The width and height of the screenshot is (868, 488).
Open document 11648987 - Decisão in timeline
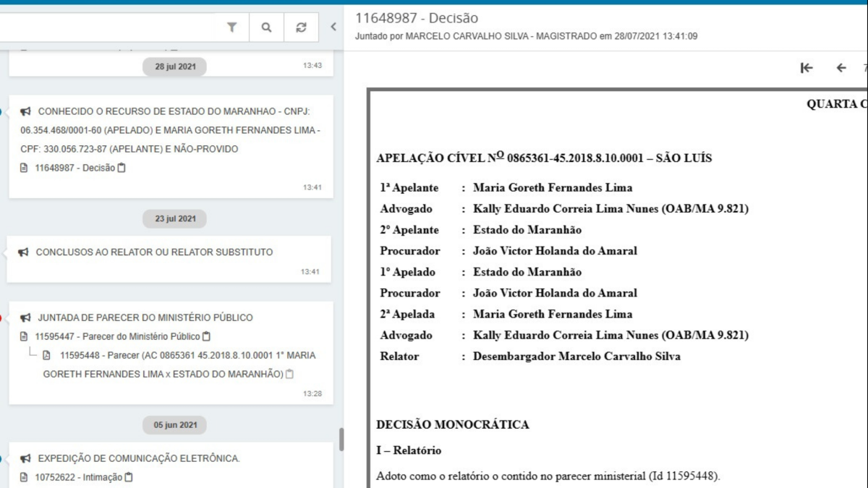75,168
